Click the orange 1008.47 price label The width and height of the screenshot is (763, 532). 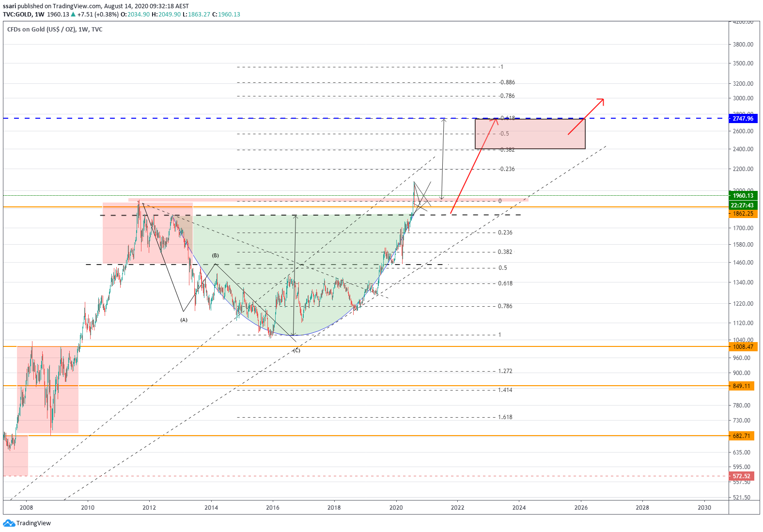(743, 347)
